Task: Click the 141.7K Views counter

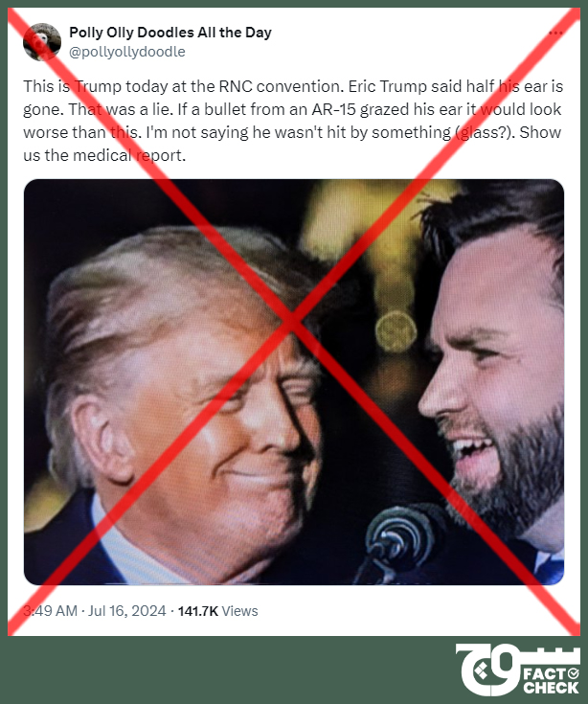Action: click(217, 611)
